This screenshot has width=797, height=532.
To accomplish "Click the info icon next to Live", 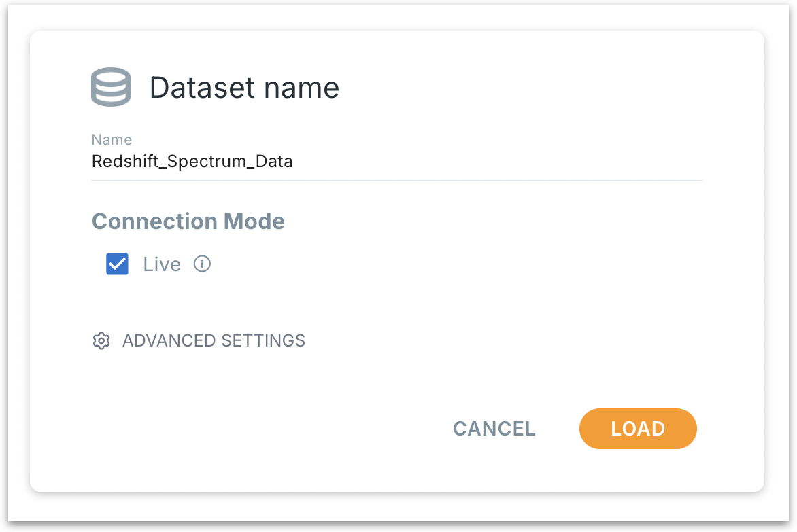I will tap(202, 264).
